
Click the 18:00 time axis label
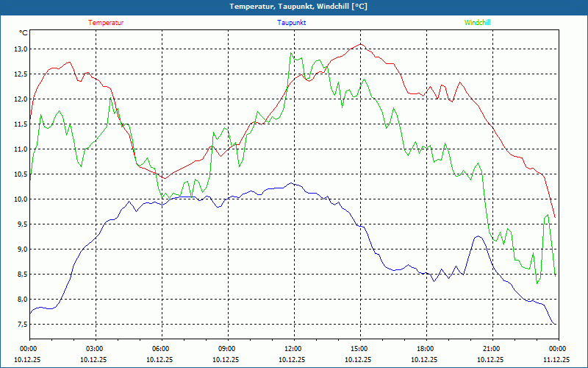tap(426, 349)
